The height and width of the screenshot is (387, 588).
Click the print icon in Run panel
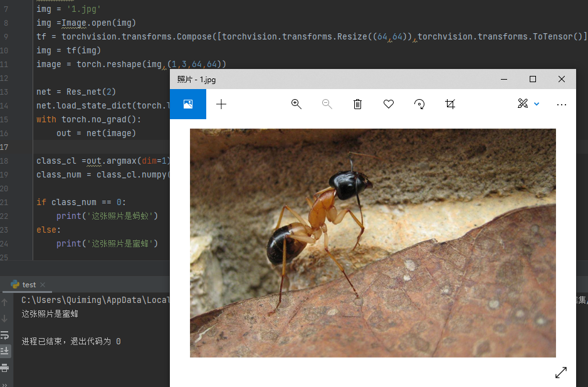(x=4, y=368)
